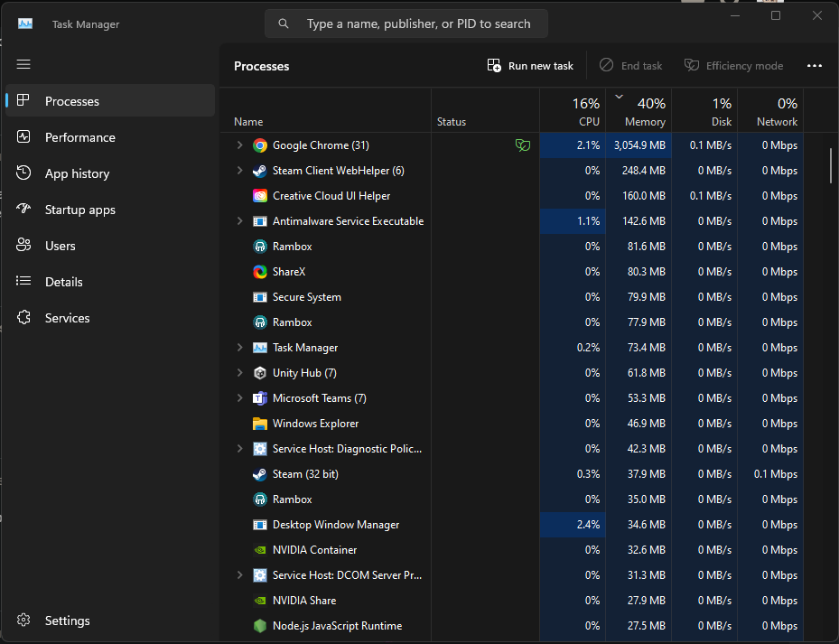Click the Run new task button

coord(530,66)
